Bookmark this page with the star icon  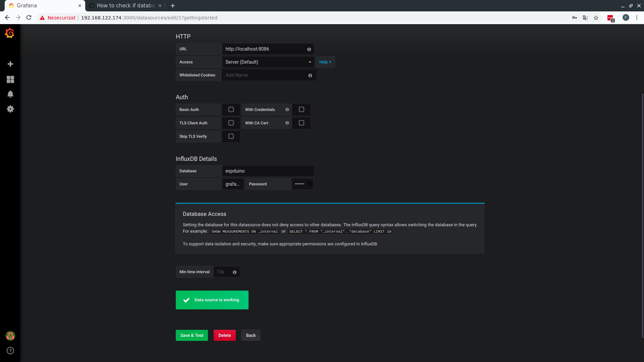[x=596, y=18]
